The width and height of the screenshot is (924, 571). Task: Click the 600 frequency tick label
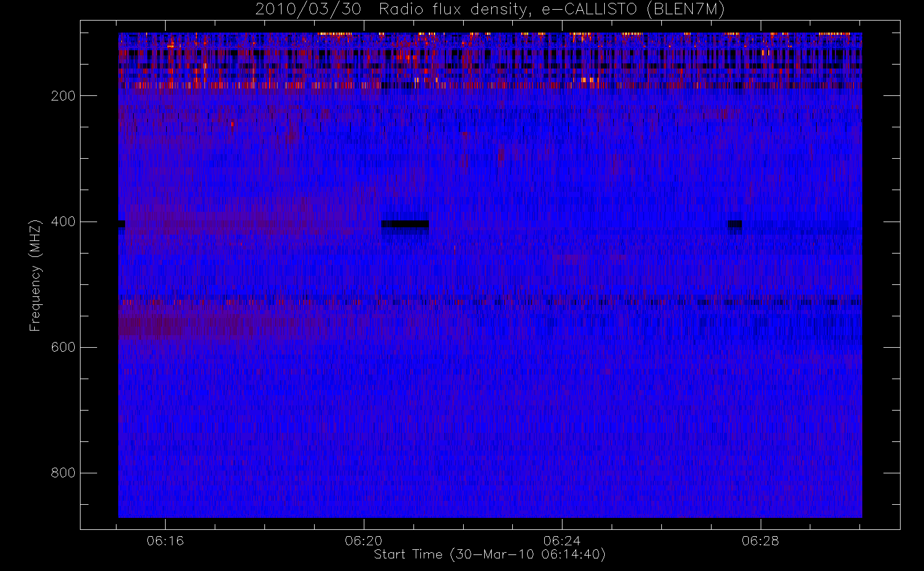pos(63,347)
